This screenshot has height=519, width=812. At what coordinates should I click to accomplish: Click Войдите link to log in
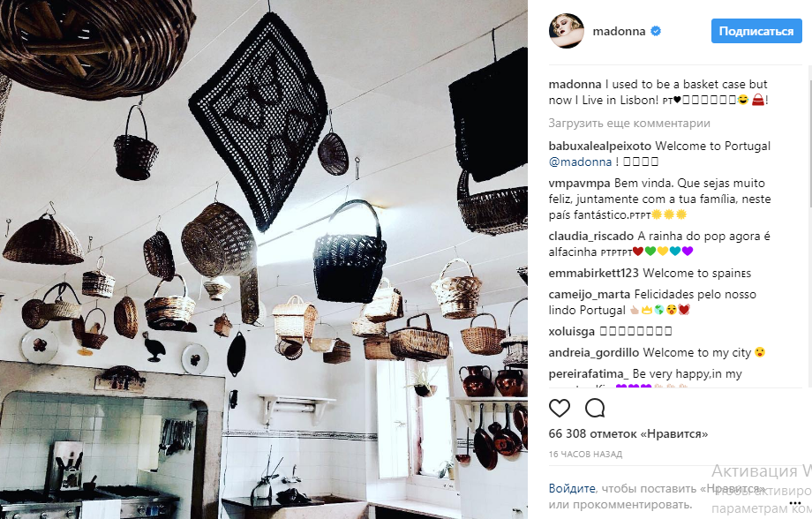coord(572,488)
